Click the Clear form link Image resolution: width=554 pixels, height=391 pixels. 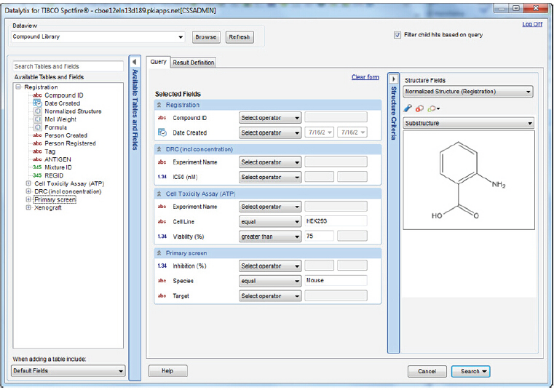[x=365, y=77]
